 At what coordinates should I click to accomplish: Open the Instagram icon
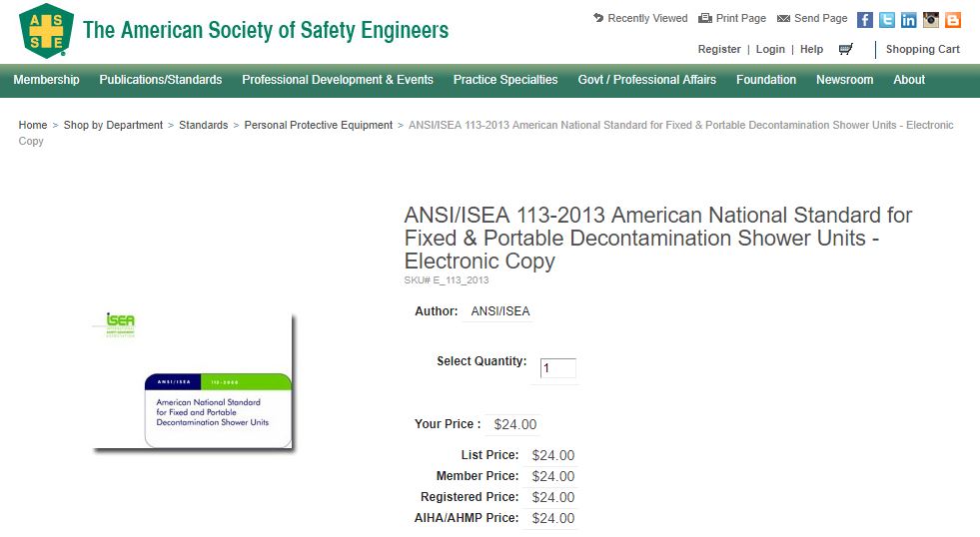pos(931,20)
